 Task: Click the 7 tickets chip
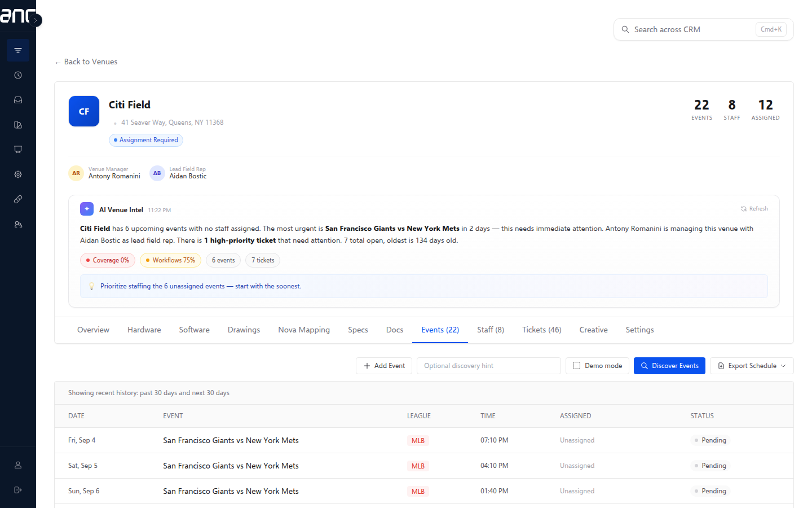(263, 260)
